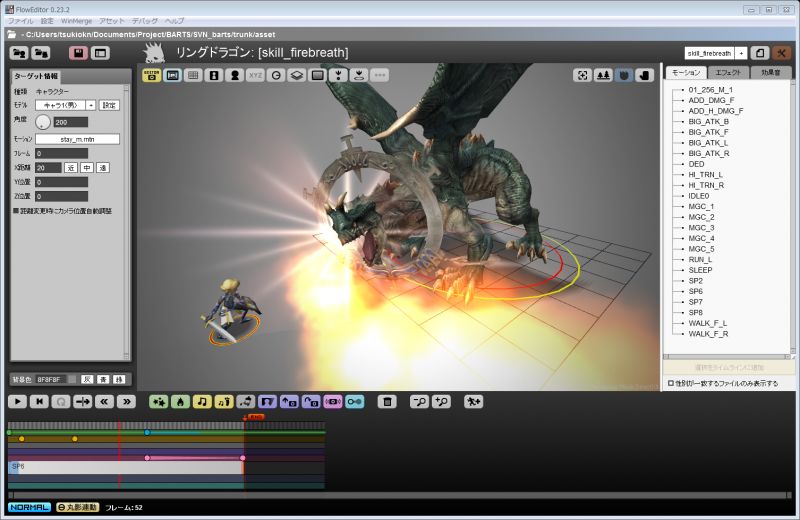Select the モーション tab
The image size is (800, 520).
686,72
